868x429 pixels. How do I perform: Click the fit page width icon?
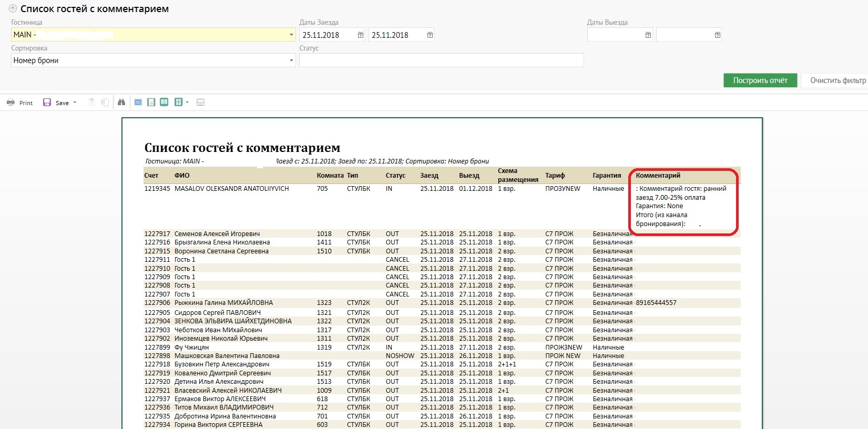(x=200, y=103)
